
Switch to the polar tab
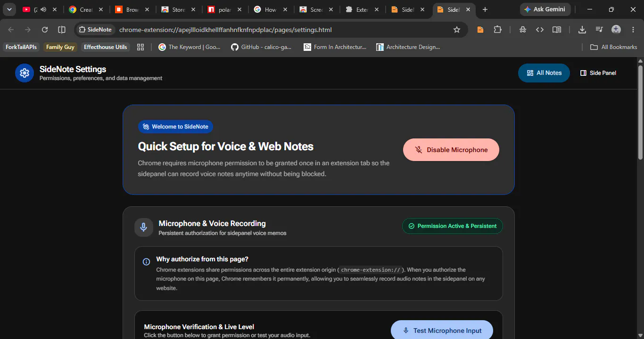(x=226, y=9)
